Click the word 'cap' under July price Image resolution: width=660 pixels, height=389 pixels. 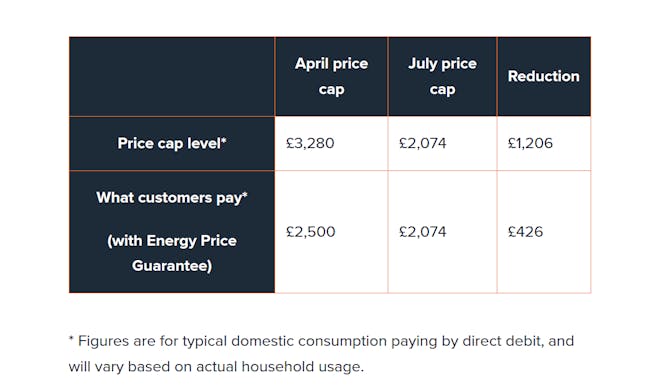point(442,90)
